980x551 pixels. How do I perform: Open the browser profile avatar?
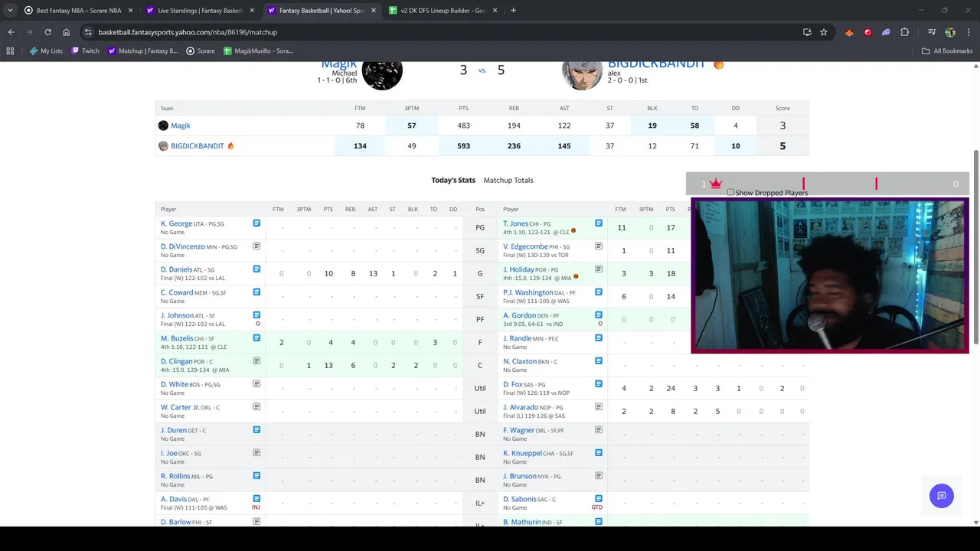tap(950, 32)
